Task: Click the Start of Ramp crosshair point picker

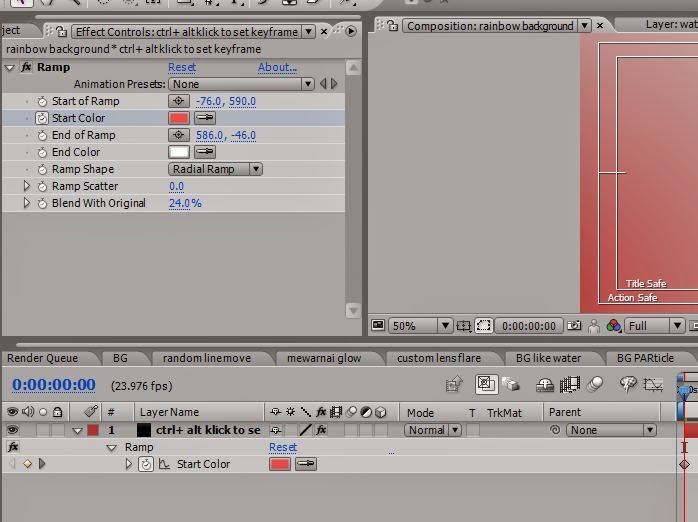Action: point(179,101)
